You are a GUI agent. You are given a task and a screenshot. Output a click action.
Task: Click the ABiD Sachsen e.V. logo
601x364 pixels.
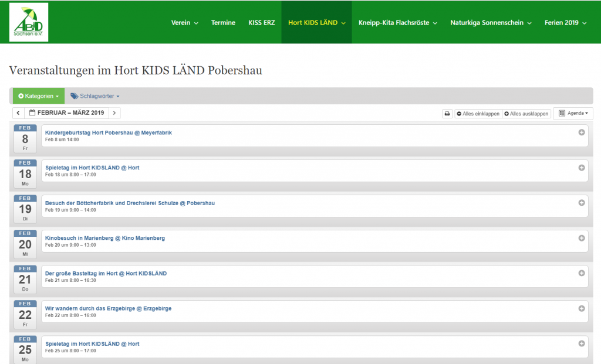(29, 22)
